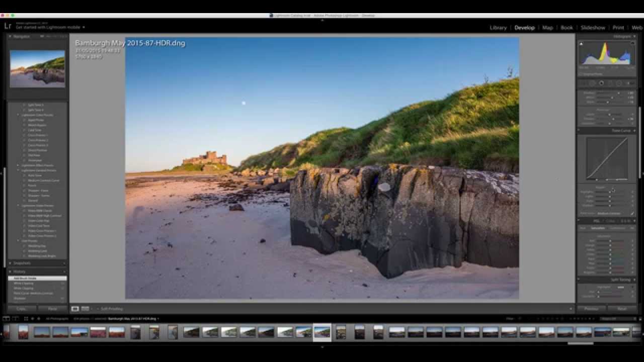Click the filmstrip horizontal scrollbar

[x=580, y=344]
